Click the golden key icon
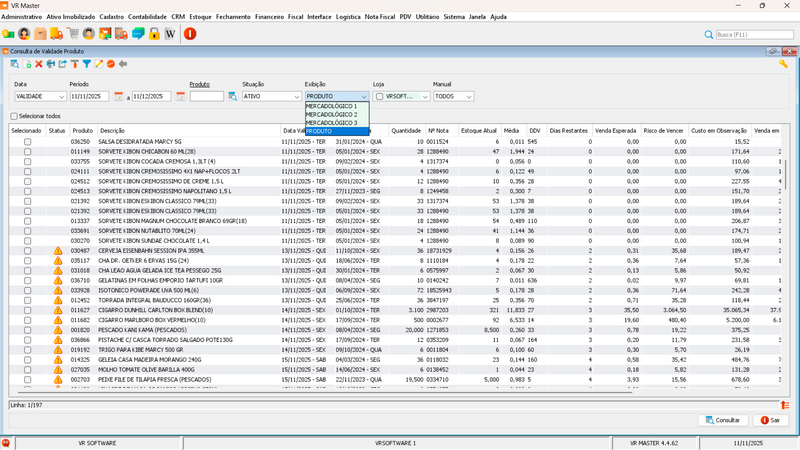Screen dimensions: 800x450 [x=783, y=64]
